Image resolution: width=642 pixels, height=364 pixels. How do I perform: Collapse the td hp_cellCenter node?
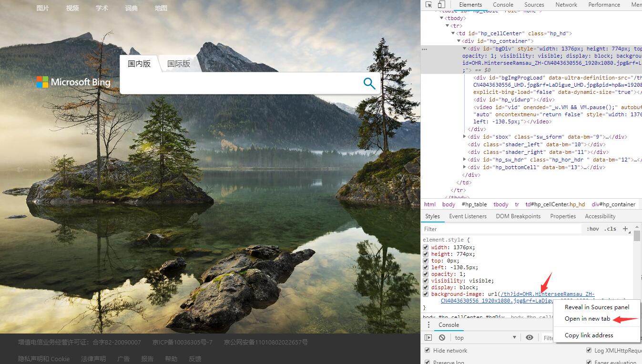pos(454,33)
